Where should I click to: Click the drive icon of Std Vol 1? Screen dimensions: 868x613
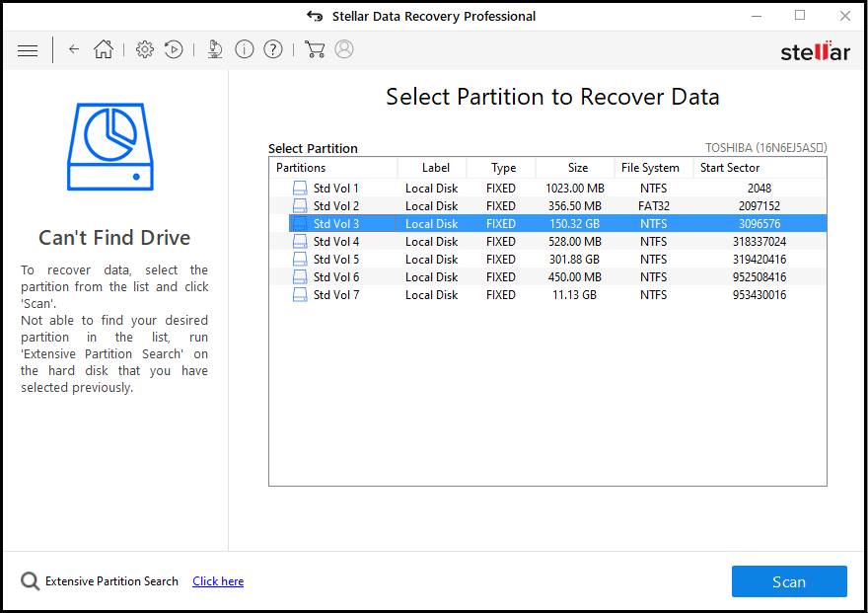[x=300, y=189]
